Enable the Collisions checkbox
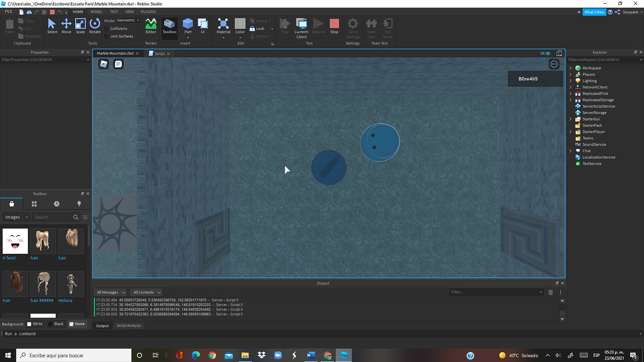This screenshot has width=644, height=362. tap(106, 28)
